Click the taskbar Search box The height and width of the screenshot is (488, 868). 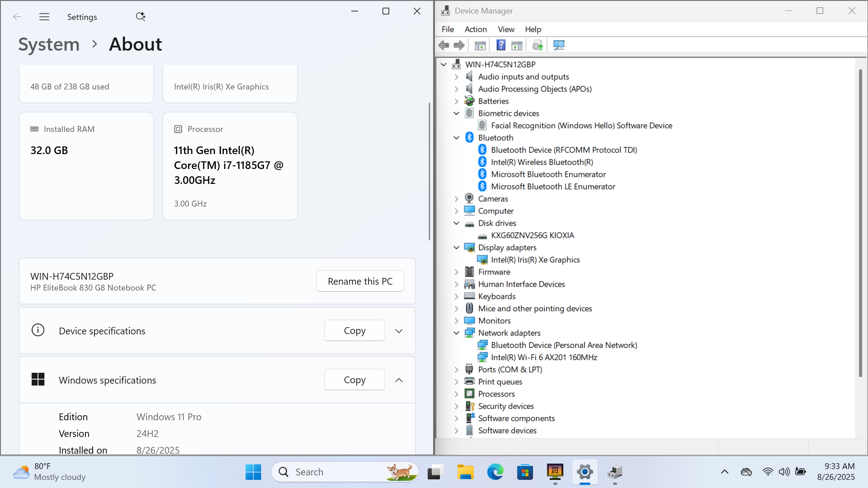(x=344, y=472)
